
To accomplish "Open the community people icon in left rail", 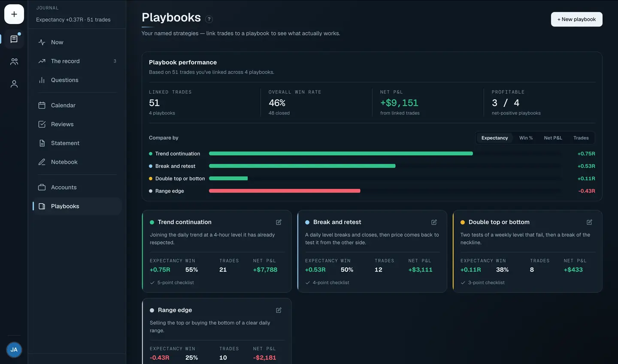I will pyautogui.click(x=14, y=62).
